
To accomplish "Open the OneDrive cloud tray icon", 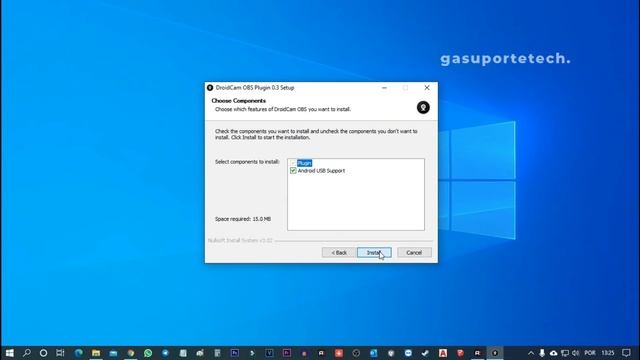I will coord(553,353).
